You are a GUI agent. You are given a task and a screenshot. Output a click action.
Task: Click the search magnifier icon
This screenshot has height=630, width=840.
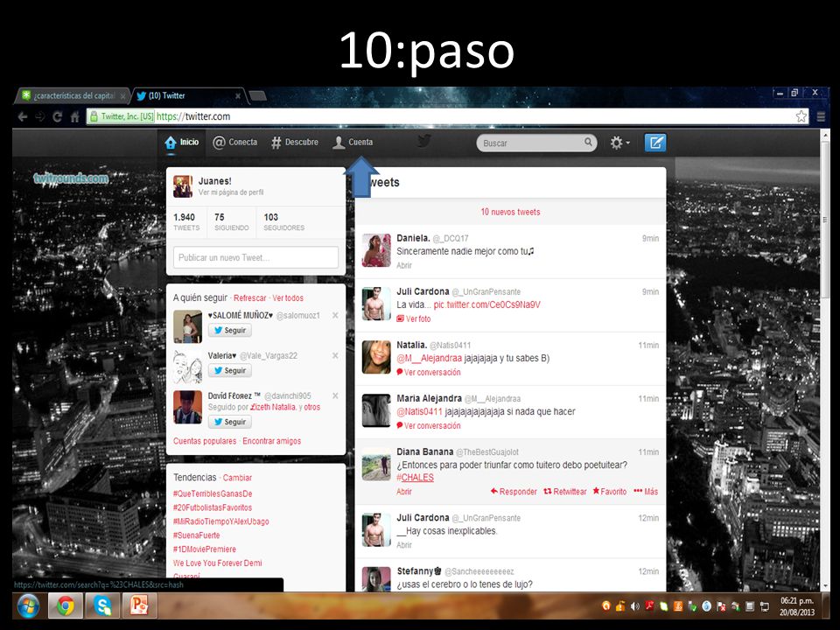[x=588, y=142]
